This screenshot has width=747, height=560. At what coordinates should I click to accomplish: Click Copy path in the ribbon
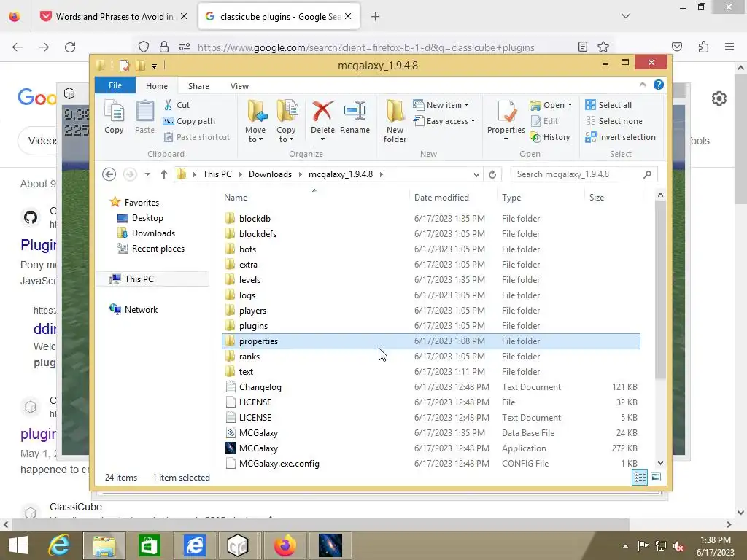coord(189,121)
